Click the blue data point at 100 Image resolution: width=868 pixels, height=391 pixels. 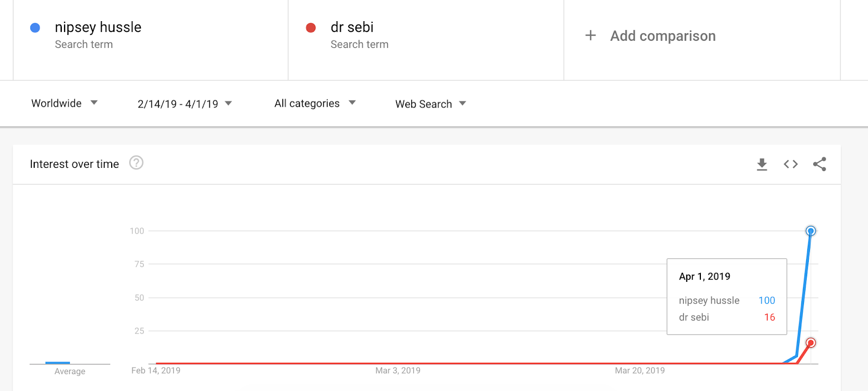(x=810, y=231)
